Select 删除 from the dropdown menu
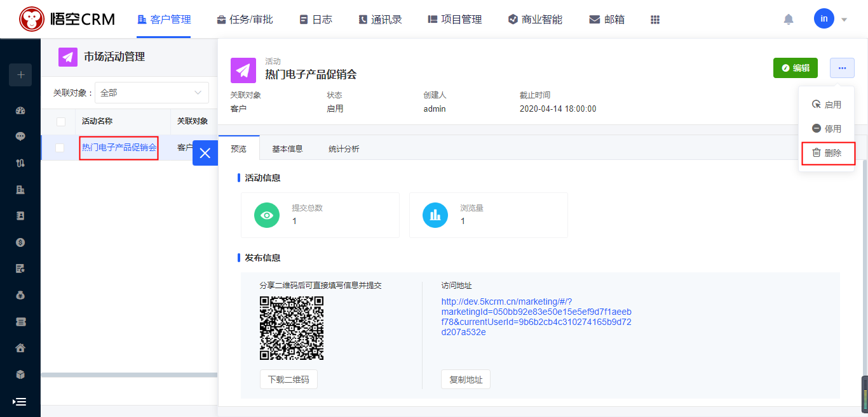Screen dimensions: 868x417 tap(827, 153)
